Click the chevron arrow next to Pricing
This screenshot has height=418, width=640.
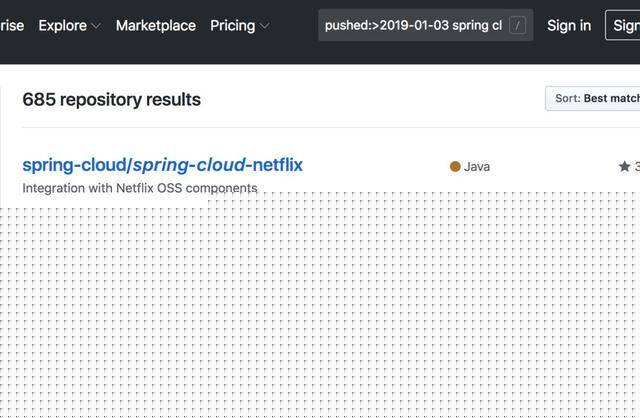(265, 26)
